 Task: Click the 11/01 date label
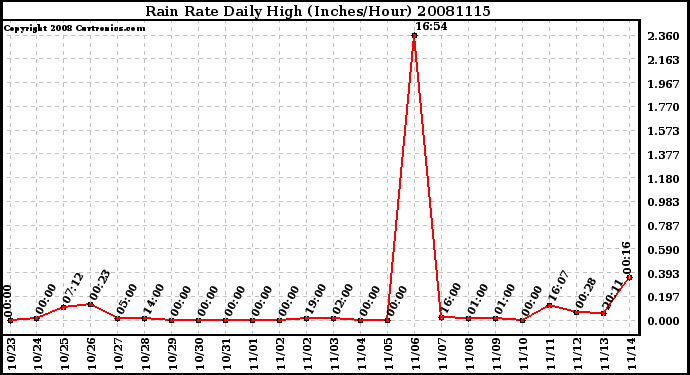(254, 353)
